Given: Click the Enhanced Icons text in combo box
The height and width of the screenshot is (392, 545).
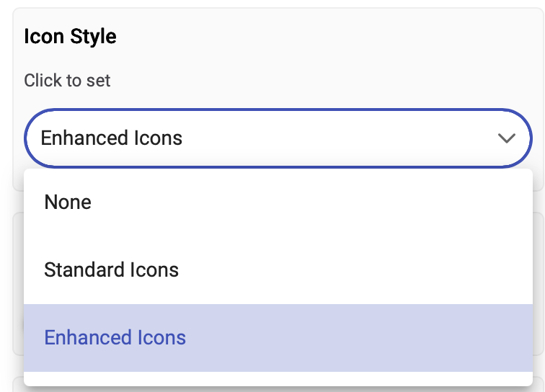Looking at the screenshot, I should (x=112, y=138).
